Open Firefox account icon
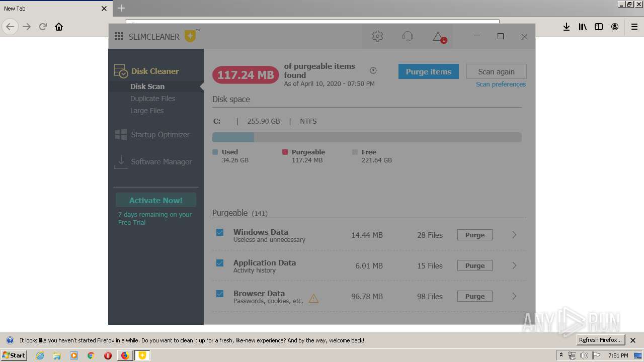This screenshot has width=644, height=362. tap(615, 27)
